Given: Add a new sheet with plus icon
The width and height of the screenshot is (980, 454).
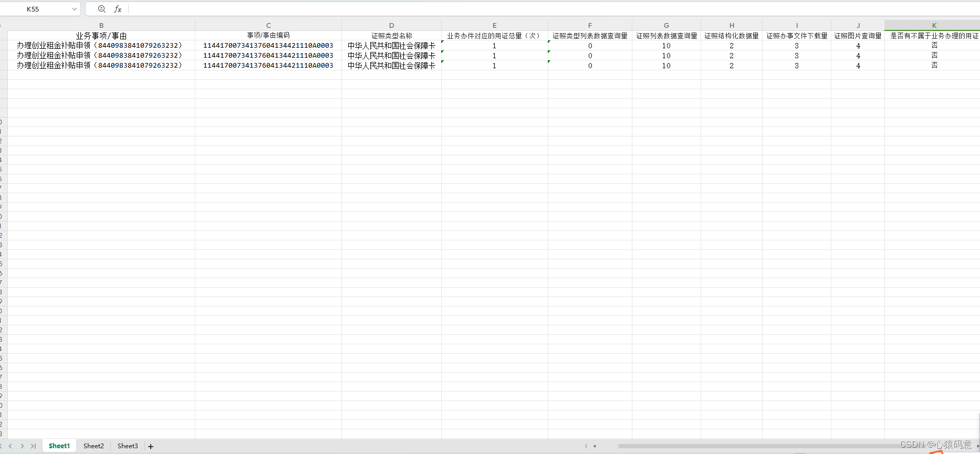Looking at the screenshot, I should [151, 447].
